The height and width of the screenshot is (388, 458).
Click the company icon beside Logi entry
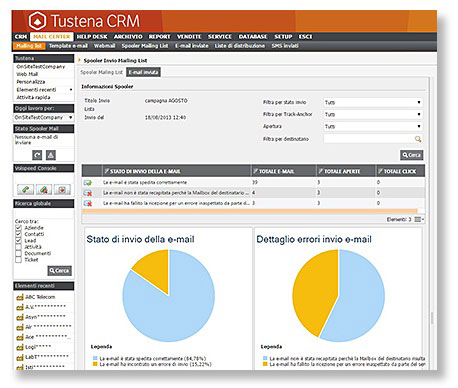(x=20, y=348)
